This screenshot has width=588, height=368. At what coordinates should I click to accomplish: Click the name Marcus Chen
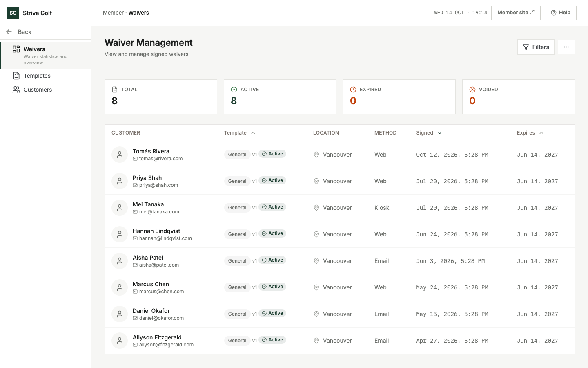(151, 284)
